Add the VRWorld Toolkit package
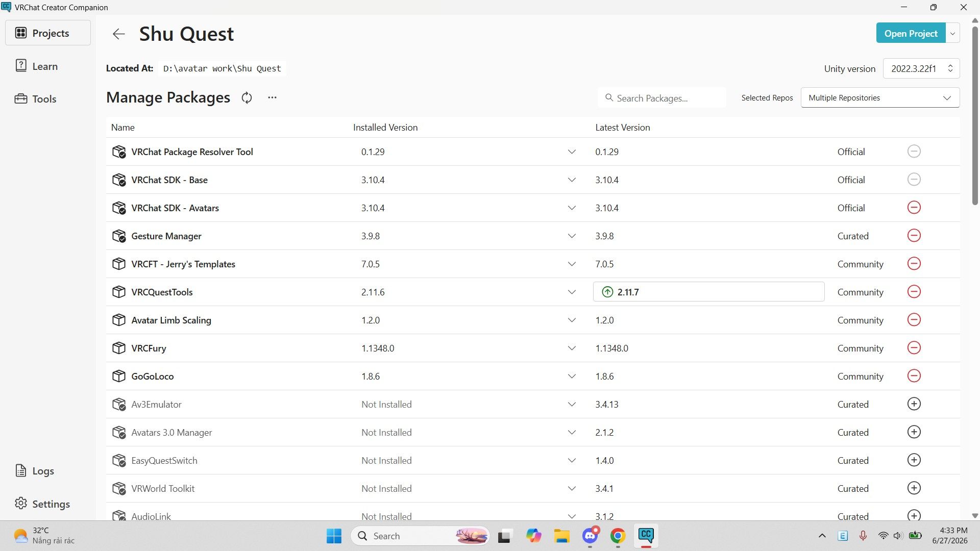980x551 pixels. (914, 488)
